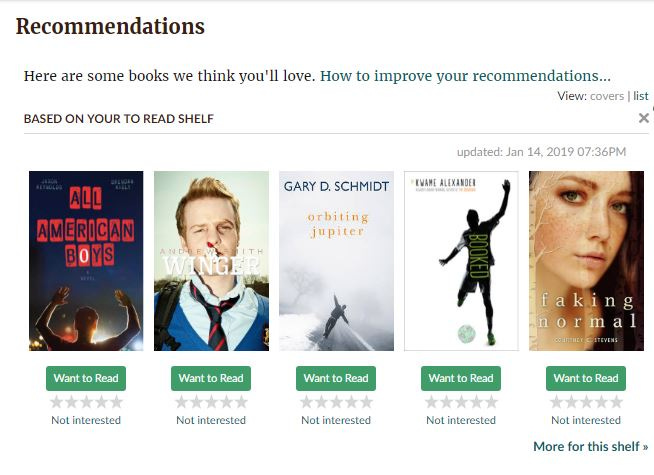The image size is (654, 475).
Task: Rate Orbiting Jupiter one star
Action: click(307, 402)
